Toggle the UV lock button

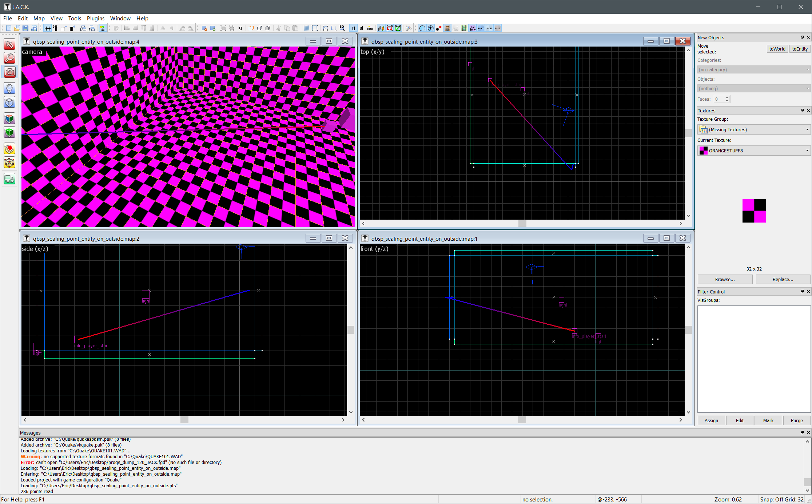pyautogui.click(x=370, y=28)
